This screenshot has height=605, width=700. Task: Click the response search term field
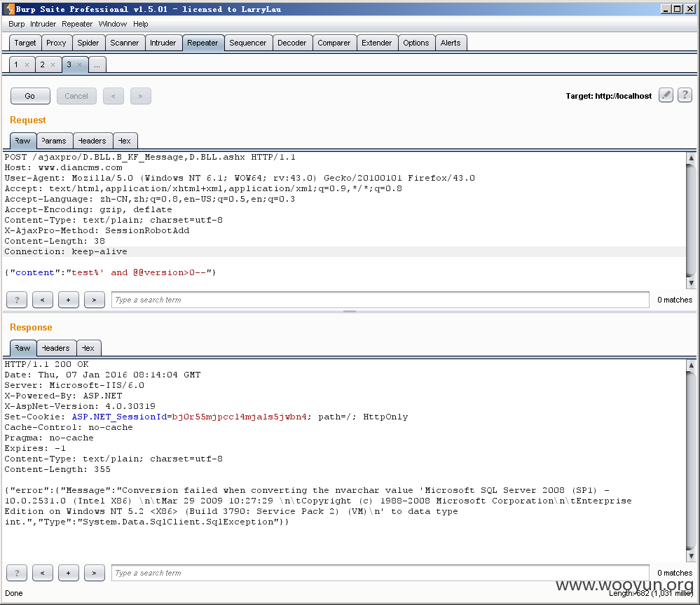tap(380, 573)
